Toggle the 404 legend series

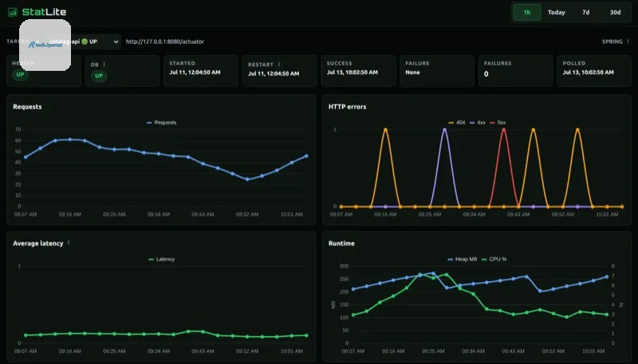coord(456,123)
